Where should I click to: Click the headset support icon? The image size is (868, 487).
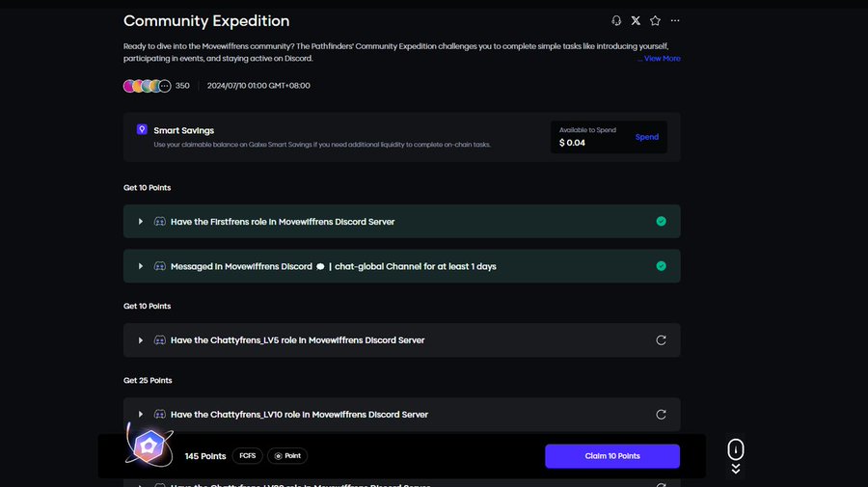point(616,20)
